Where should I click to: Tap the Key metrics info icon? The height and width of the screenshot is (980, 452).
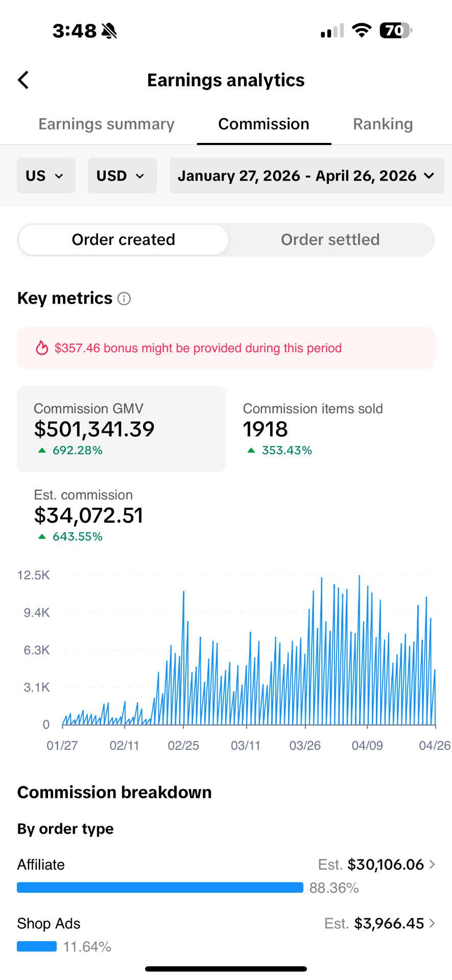124,299
